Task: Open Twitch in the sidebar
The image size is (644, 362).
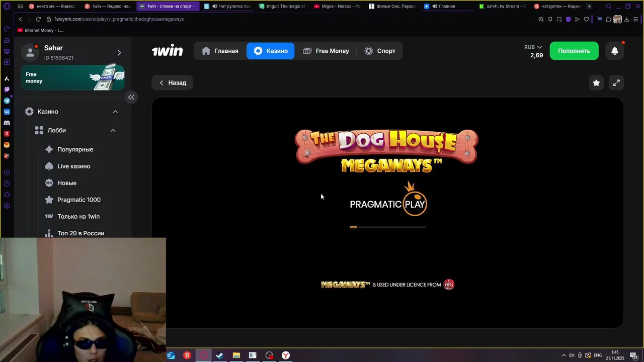Action: (7, 89)
